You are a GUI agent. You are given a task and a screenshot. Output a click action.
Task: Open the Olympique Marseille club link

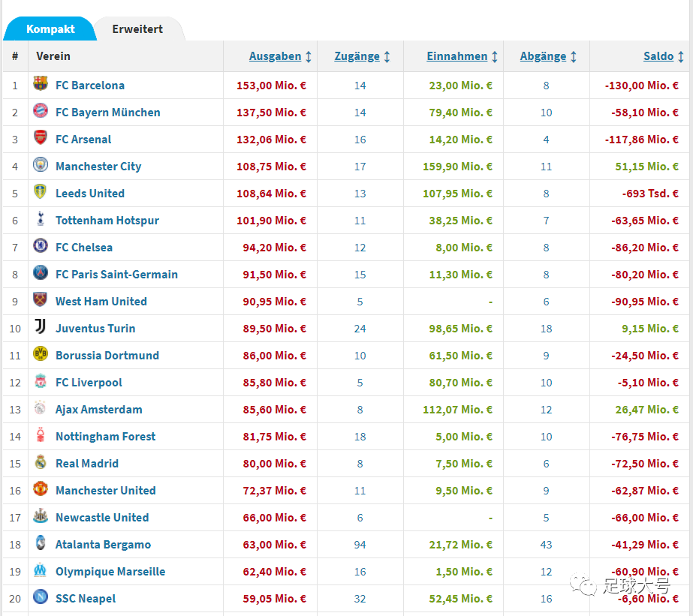coord(110,572)
